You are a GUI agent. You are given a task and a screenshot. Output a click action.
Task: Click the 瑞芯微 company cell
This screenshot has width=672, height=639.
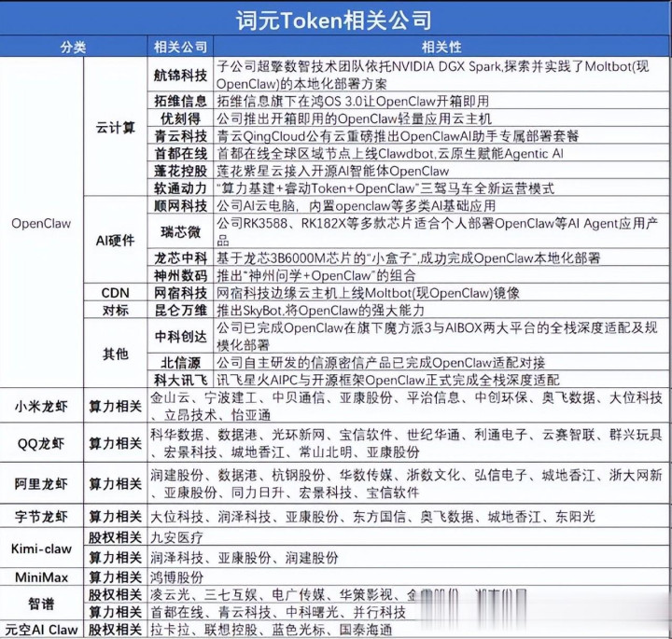pyautogui.click(x=180, y=231)
